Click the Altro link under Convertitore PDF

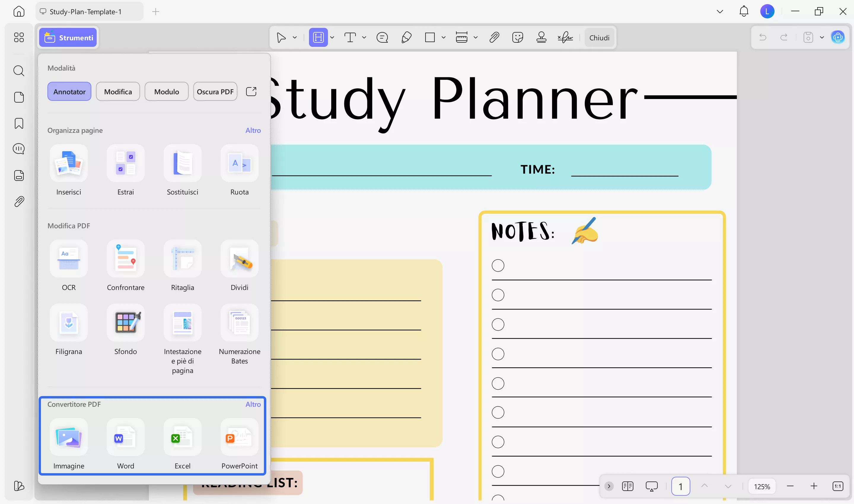pos(253,404)
